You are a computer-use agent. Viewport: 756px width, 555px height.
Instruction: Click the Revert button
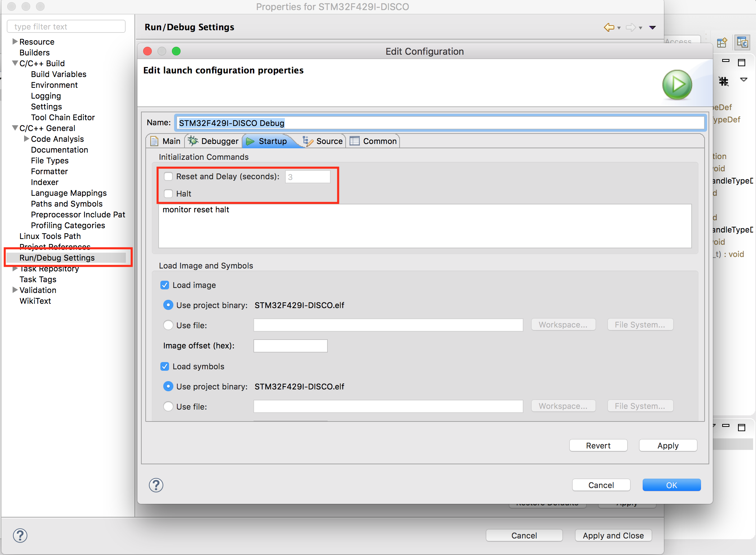[598, 446]
